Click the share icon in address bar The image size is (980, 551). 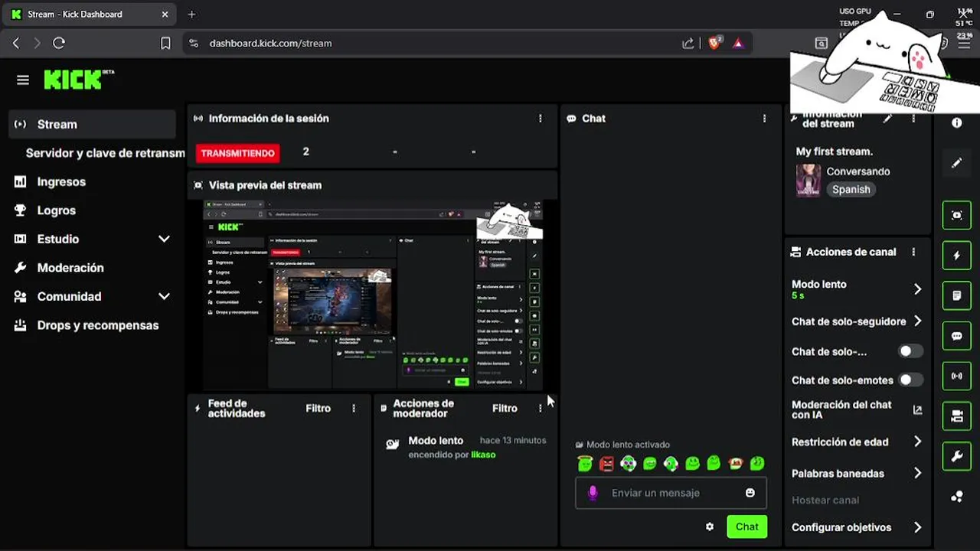[688, 44]
